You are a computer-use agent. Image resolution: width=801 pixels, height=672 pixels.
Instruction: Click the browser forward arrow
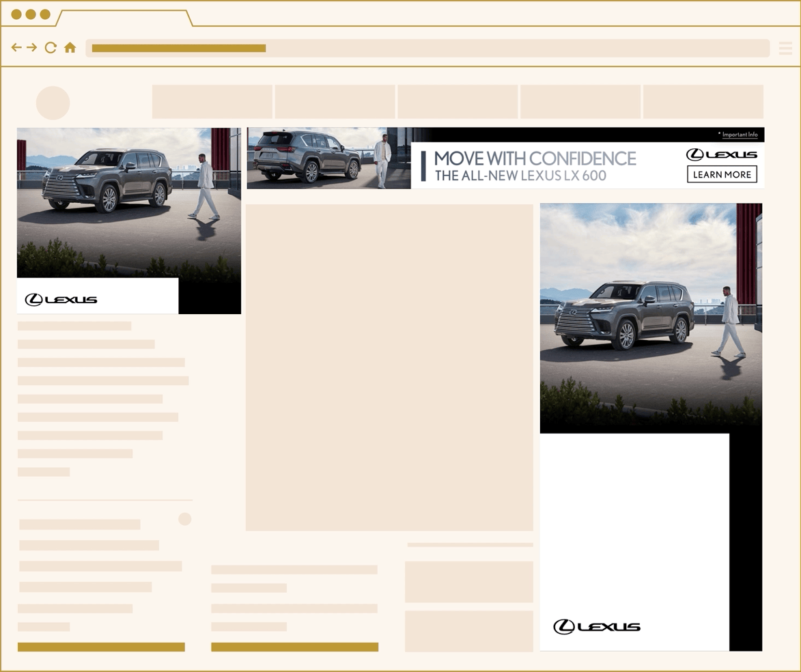click(x=31, y=48)
